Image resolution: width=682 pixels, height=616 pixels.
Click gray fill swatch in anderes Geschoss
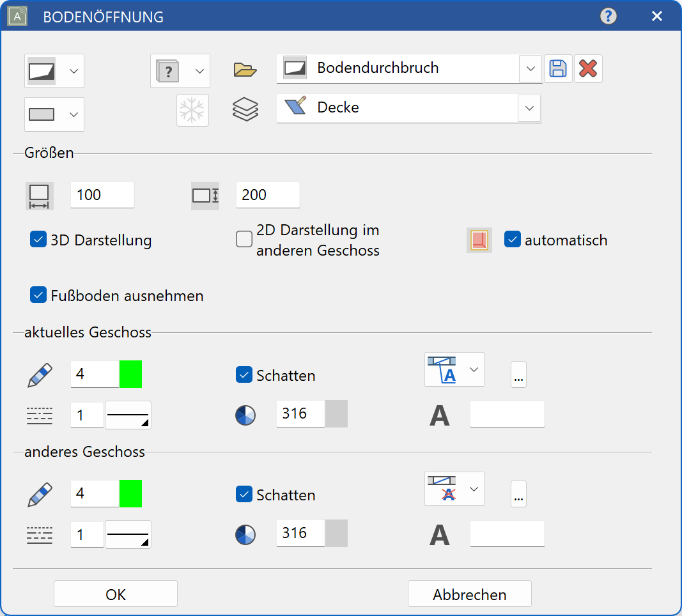(x=336, y=534)
